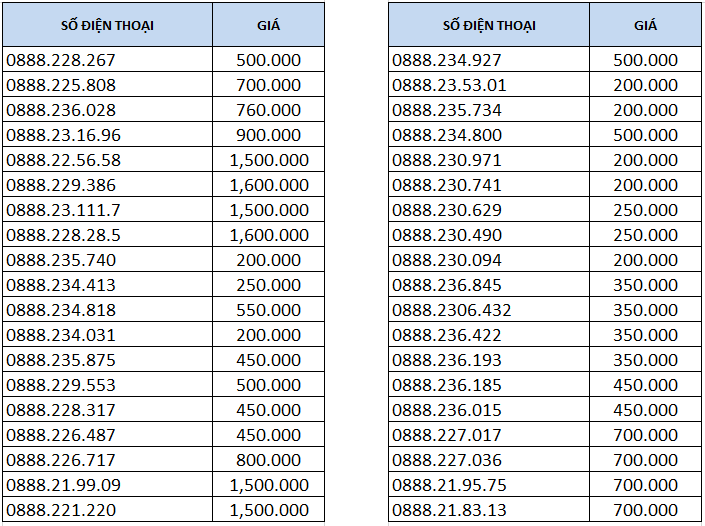
Task: Click phone number 0888.23.111.7
Action: [x=63, y=210]
